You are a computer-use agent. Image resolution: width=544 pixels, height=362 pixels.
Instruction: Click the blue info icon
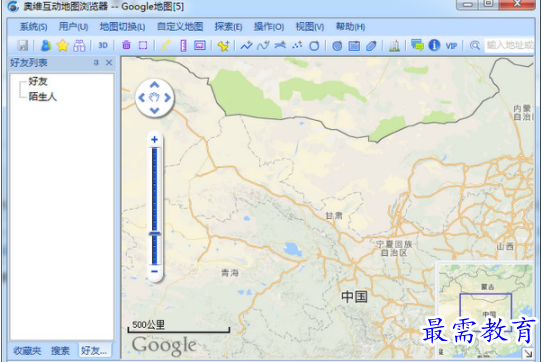click(434, 45)
